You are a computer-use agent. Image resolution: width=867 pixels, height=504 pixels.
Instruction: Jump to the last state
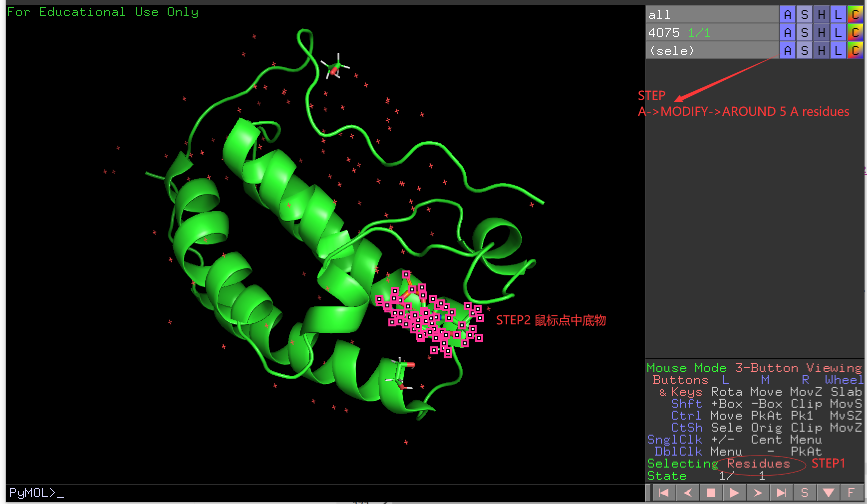pyautogui.click(x=781, y=493)
